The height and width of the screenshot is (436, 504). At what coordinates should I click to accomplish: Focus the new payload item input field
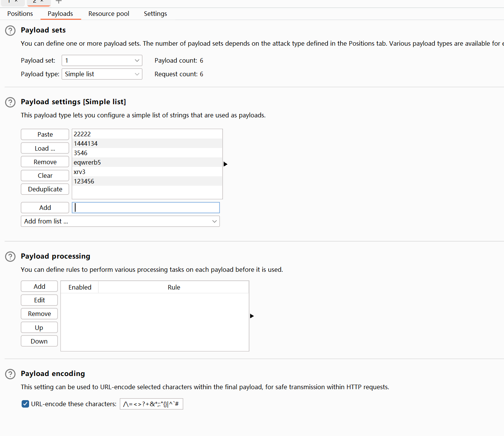[x=146, y=208]
